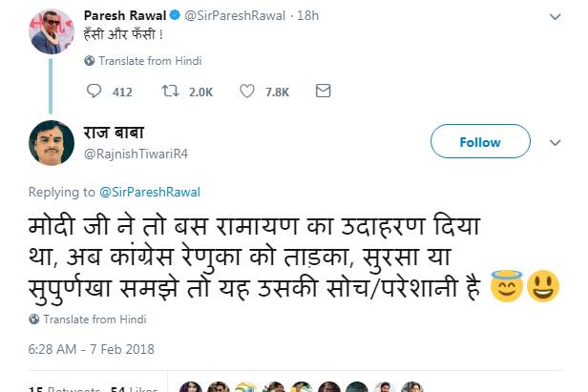The width and height of the screenshot is (588, 392).
Task: Click the @RajnishTiwariR4 handle
Action: 136,154
